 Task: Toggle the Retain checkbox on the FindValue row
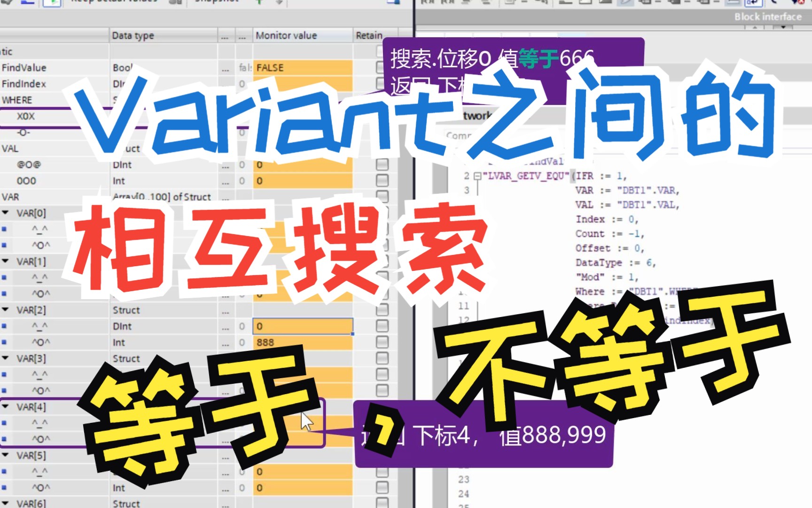pyautogui.click(x=381, y=67)
